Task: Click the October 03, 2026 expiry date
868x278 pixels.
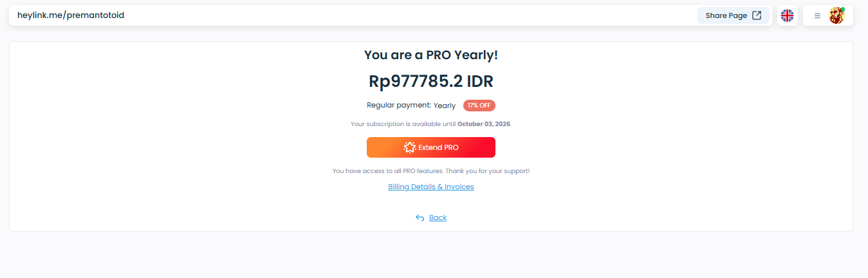Action: (x=484, y=124)
